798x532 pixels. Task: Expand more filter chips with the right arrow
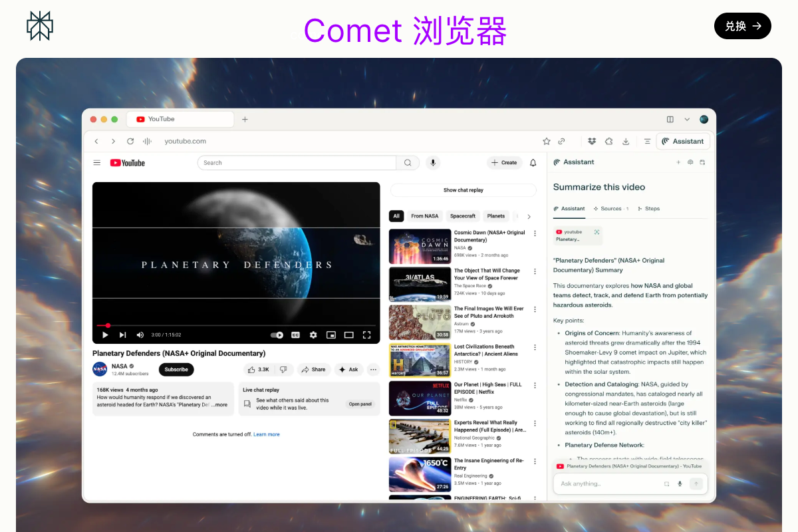(x=529, y=215)
